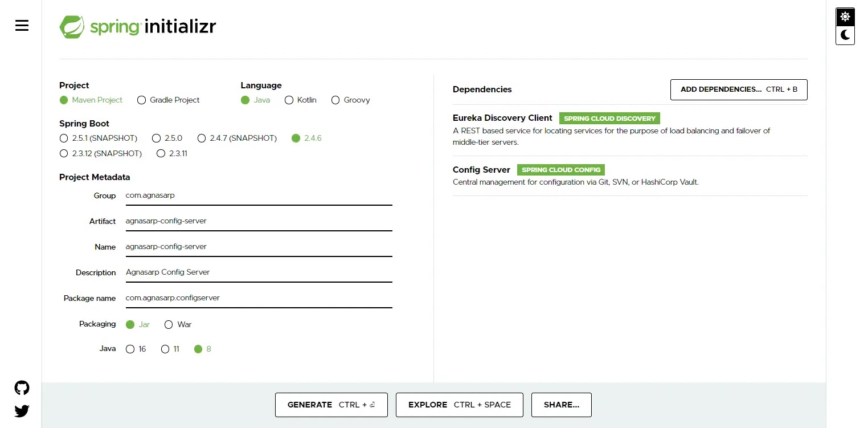The width and height of the screenshot is (868, 428).
Task: Click the Project Metadata heading
Action: (x=95, y=177)
